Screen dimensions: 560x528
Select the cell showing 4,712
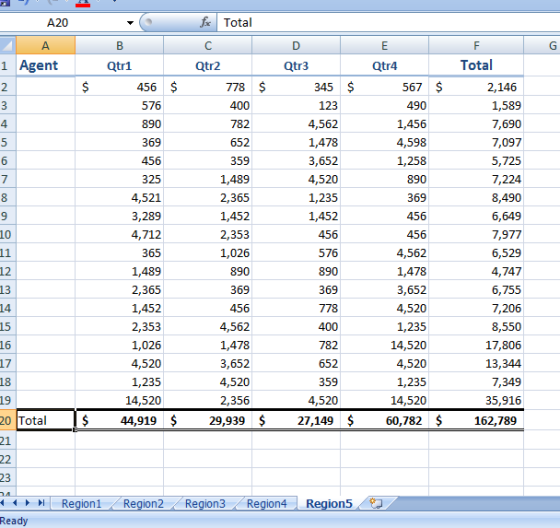(x=119, y=234)
